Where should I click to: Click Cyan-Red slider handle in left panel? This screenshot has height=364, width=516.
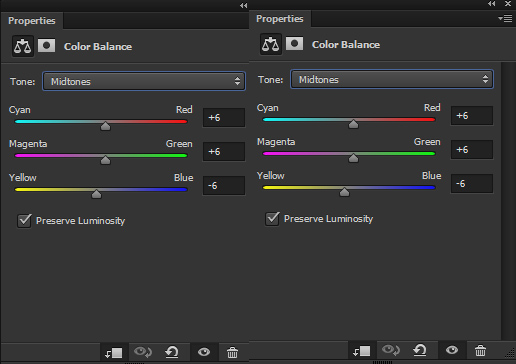(x=105, y=126)
